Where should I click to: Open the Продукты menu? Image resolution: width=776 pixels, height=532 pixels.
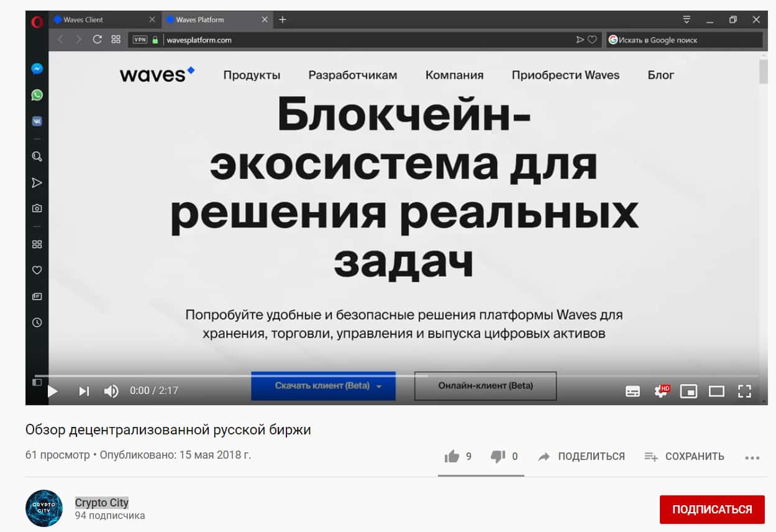pyautogui.click(x=252, y=75)
